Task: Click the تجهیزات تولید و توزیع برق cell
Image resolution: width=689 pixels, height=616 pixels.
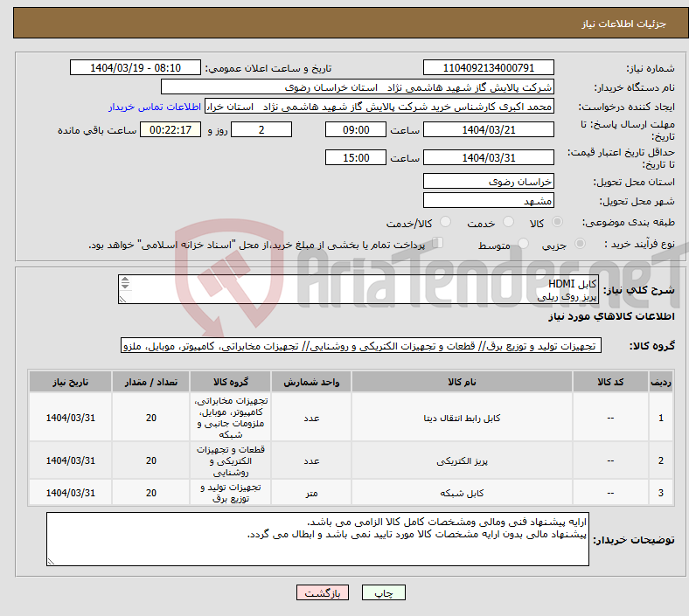Action: click(231, 493)
